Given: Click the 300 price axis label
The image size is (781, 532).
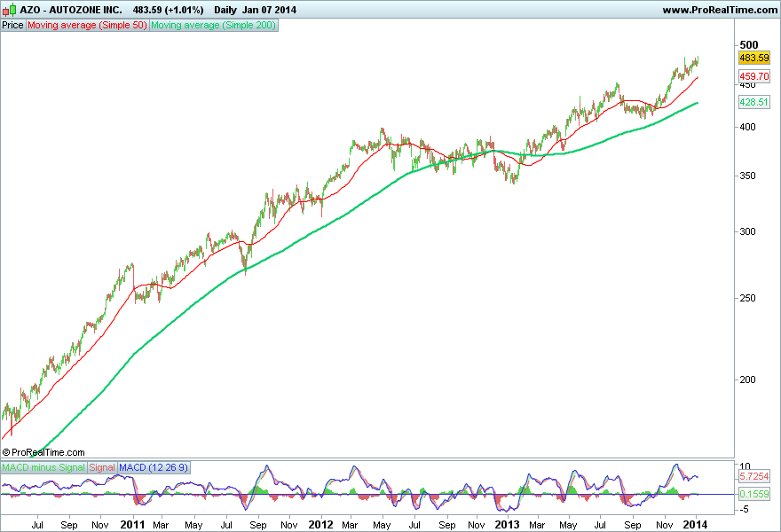Looking at the screenshot, I should [747, 231].
